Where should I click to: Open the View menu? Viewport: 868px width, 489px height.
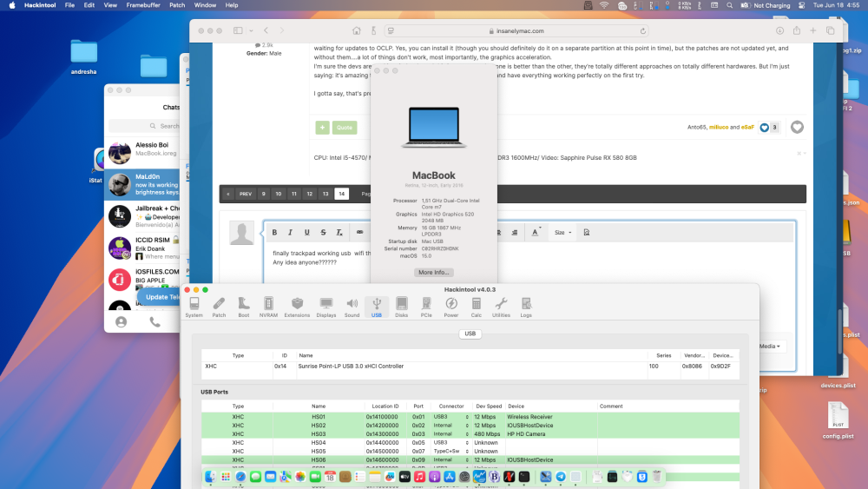click(110, 5)
